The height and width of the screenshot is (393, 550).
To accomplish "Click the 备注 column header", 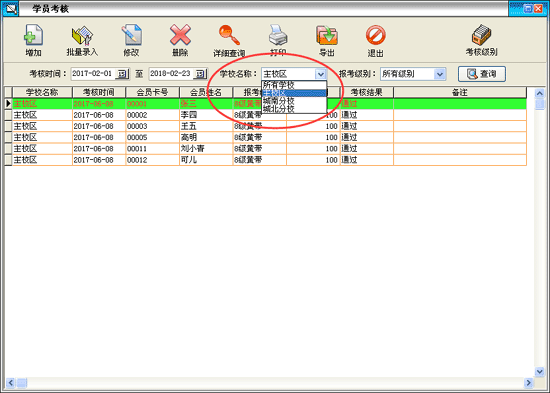I will pos(460,92).
